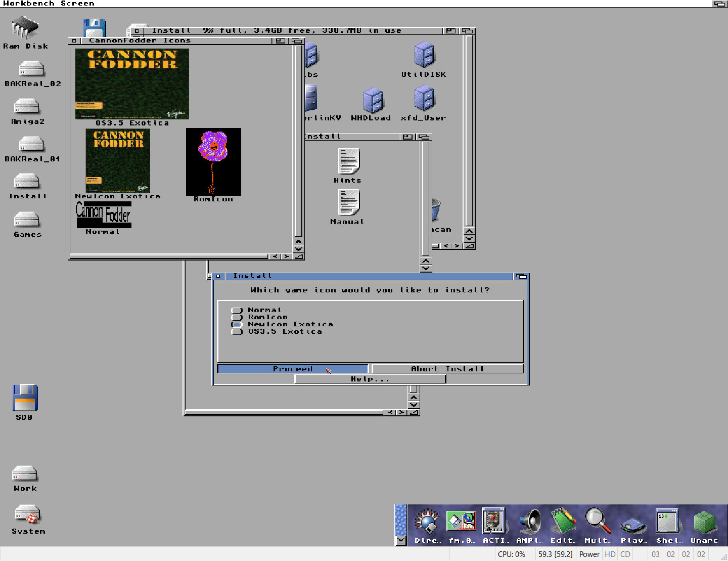Screen dimensions: 728x561
Task: Click the Abort Install button
Action: coord(447,369)
